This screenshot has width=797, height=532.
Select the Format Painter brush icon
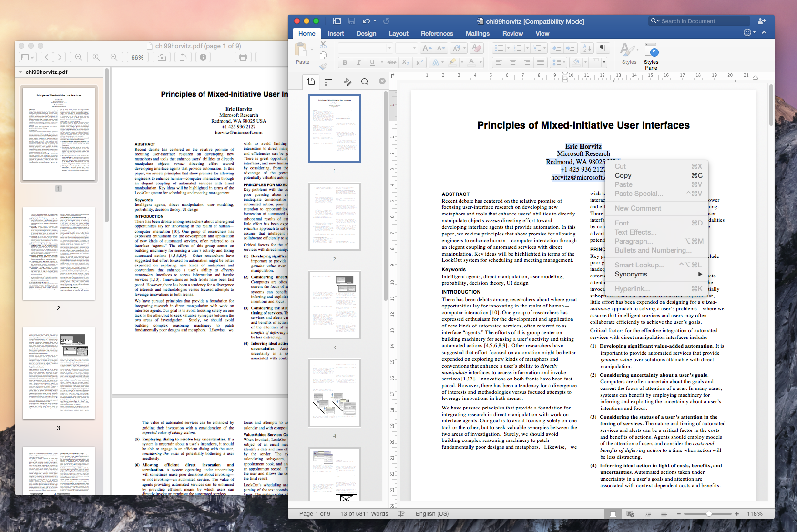[323, 66]
